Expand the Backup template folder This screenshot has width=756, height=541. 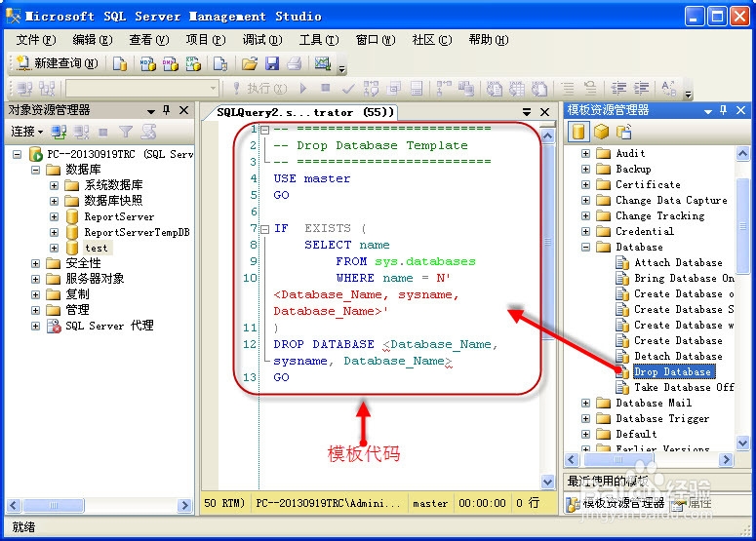tap(585, 169)
